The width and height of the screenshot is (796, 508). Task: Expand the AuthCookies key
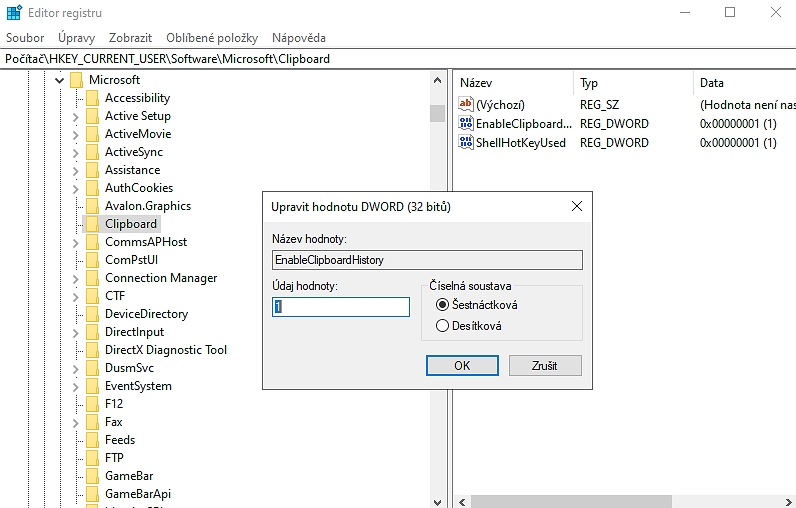coord(76,189)
